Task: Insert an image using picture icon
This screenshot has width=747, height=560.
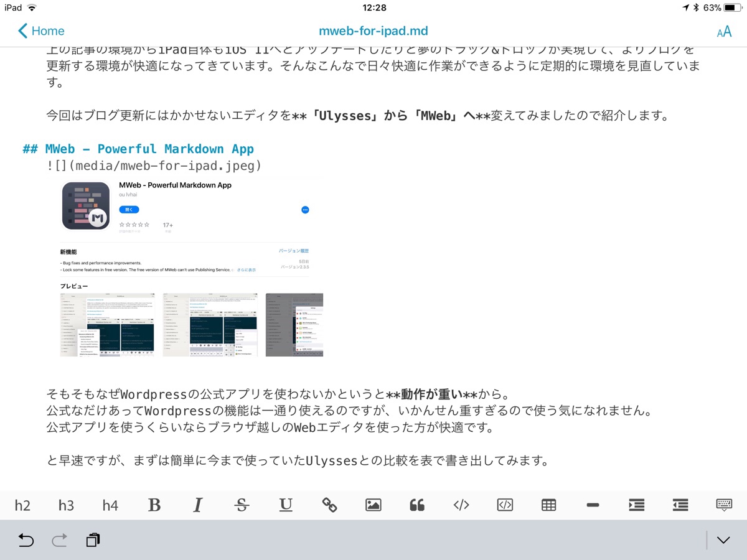Action: coord(373,505)
